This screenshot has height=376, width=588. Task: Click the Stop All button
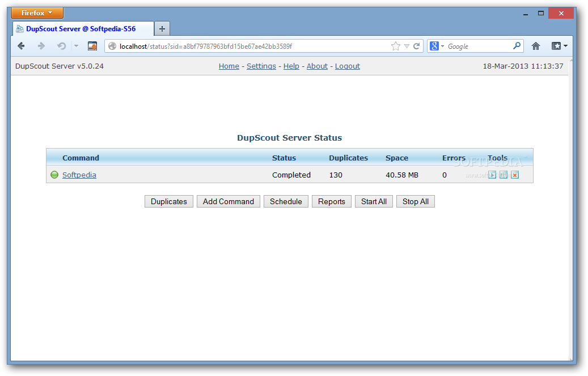[x=416, y=201]
